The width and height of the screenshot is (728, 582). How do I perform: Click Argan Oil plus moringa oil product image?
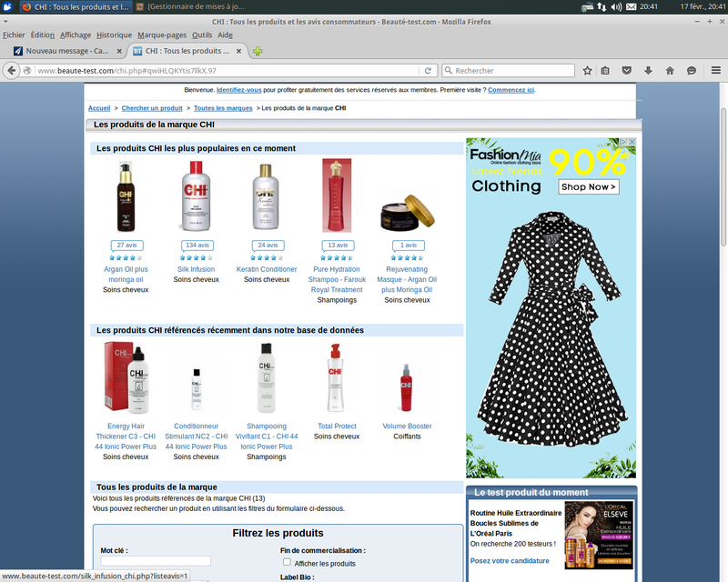[x=126, y=196]
